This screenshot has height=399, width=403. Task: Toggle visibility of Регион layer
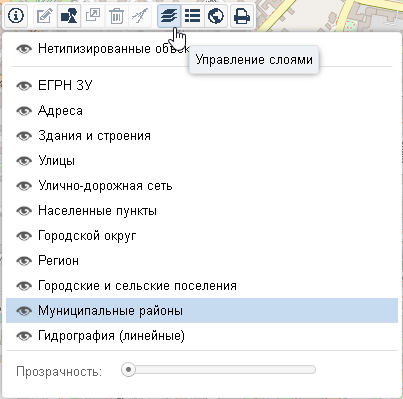click(24, 261)
